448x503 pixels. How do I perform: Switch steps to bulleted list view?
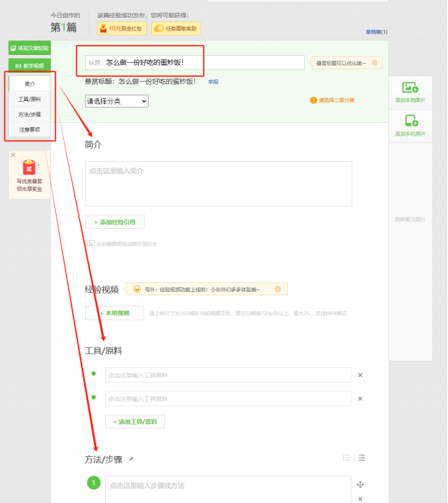click(361, 458)
